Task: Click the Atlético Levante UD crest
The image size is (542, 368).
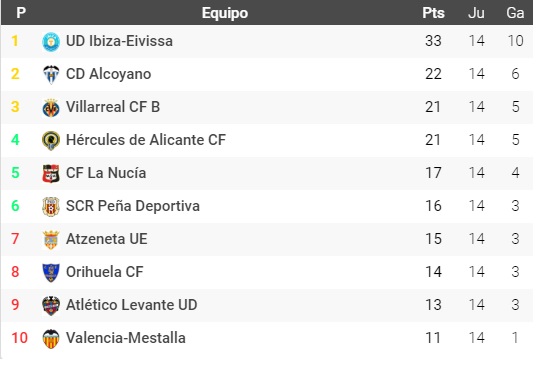Action: coord(51,305)
